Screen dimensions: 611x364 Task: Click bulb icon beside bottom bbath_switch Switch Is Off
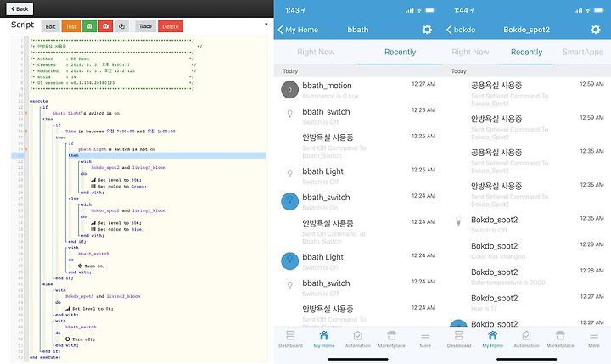[x=289, y=285]
